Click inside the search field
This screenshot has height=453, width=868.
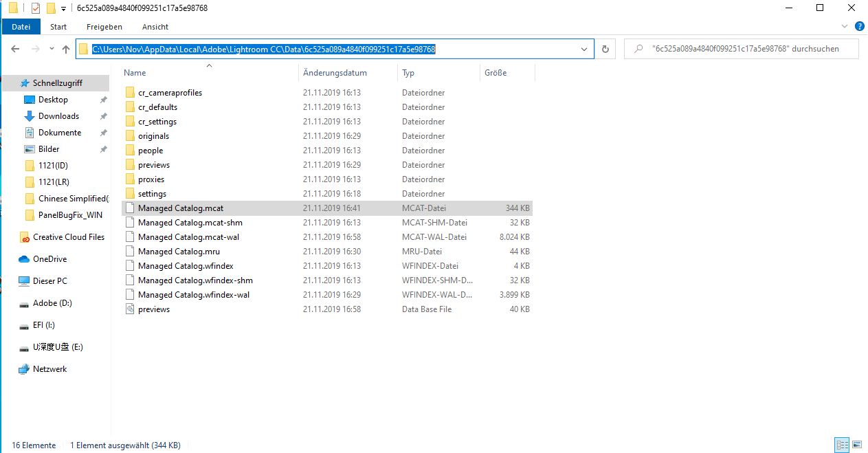click(x=742, y=48)
